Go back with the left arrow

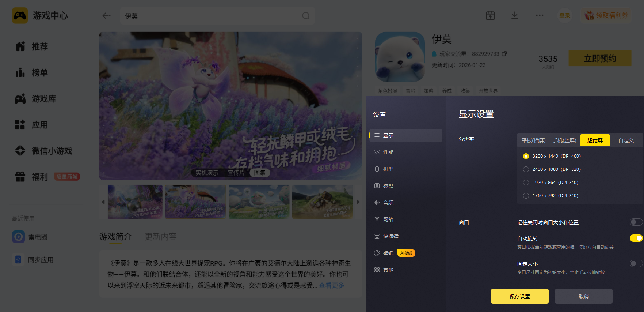[x=106, y=16]
